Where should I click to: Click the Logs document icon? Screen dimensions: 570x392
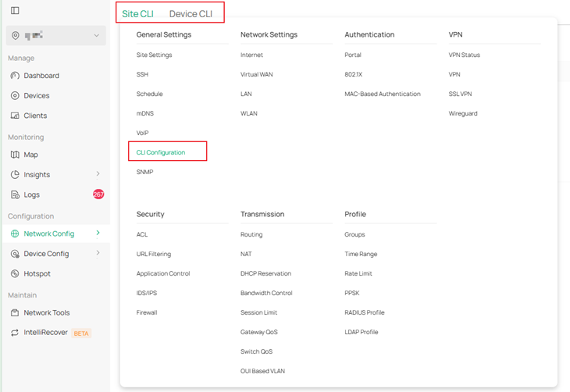click(x=15, y=194)
